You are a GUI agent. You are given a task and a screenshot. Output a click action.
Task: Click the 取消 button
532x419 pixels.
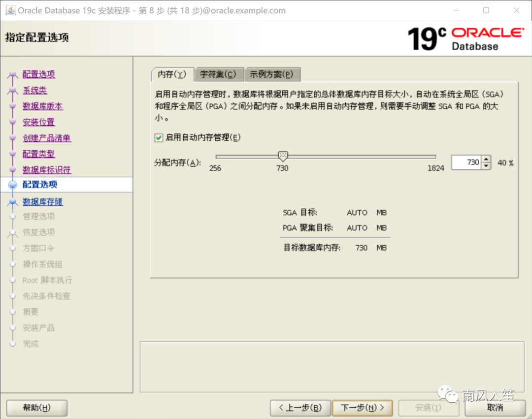pos(495,408)
